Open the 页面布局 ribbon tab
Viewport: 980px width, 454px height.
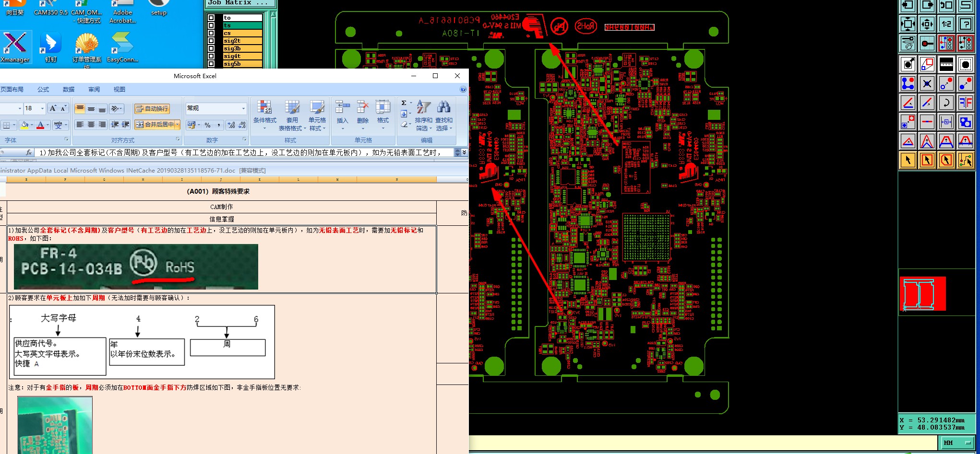click(x=12, y=89)
